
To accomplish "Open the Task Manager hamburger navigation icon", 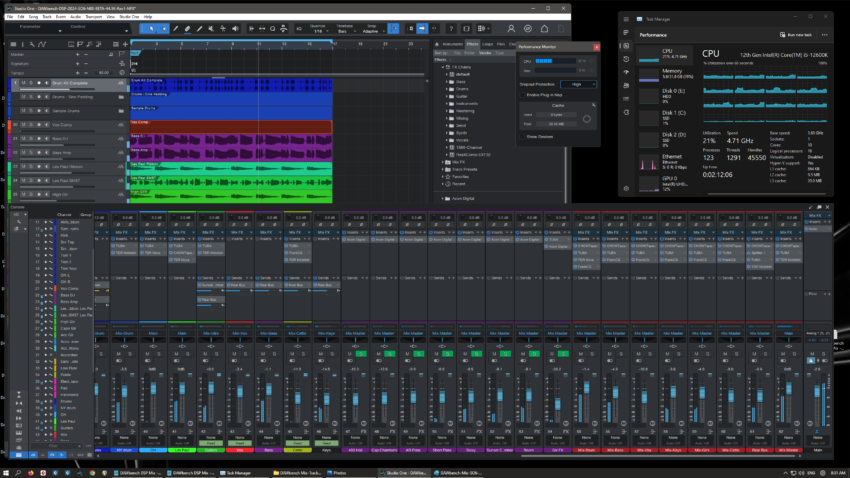I will (626, 19).
